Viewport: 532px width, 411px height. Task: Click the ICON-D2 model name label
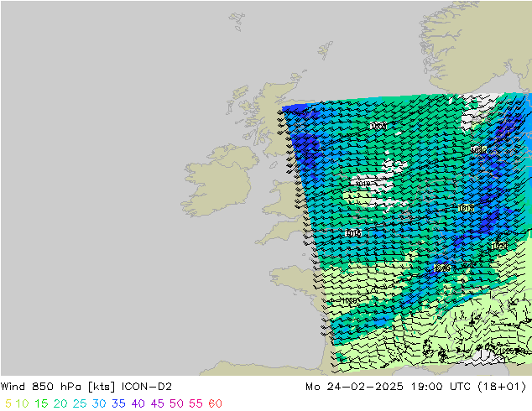click(x=147, y=387)
